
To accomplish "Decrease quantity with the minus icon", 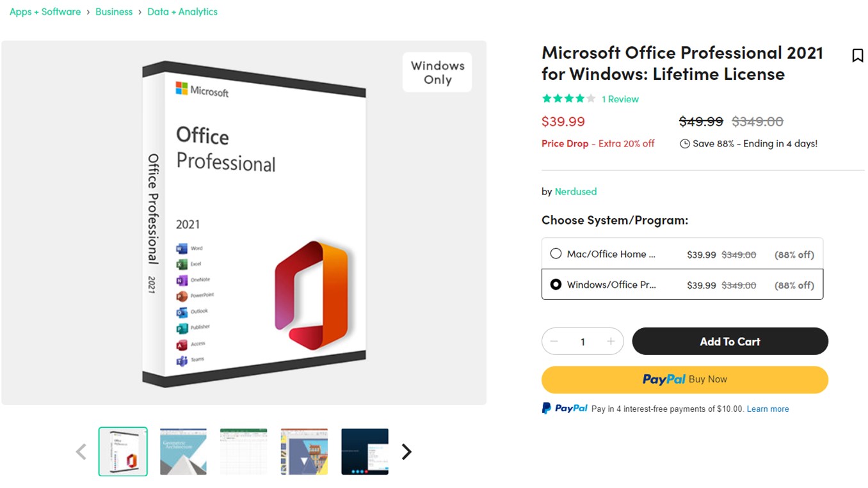I will tap(554, 342).
